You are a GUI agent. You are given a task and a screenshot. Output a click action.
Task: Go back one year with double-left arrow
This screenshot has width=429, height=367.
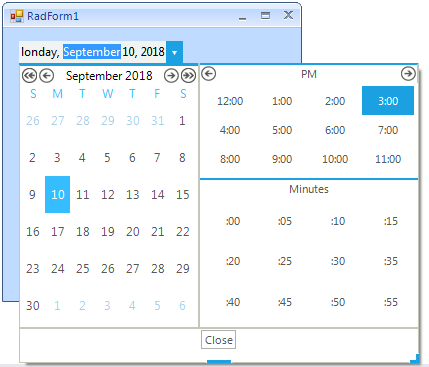[x=29, y=76]
